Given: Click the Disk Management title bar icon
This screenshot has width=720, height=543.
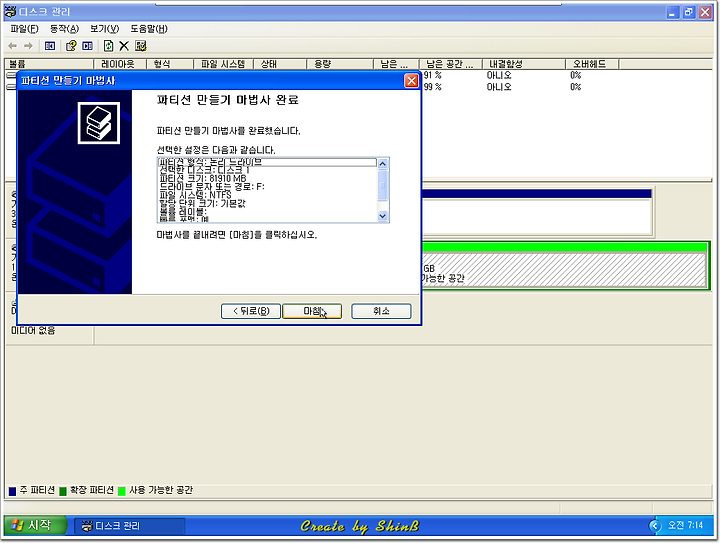Looking at the screenshot, I should click(10, 11).
